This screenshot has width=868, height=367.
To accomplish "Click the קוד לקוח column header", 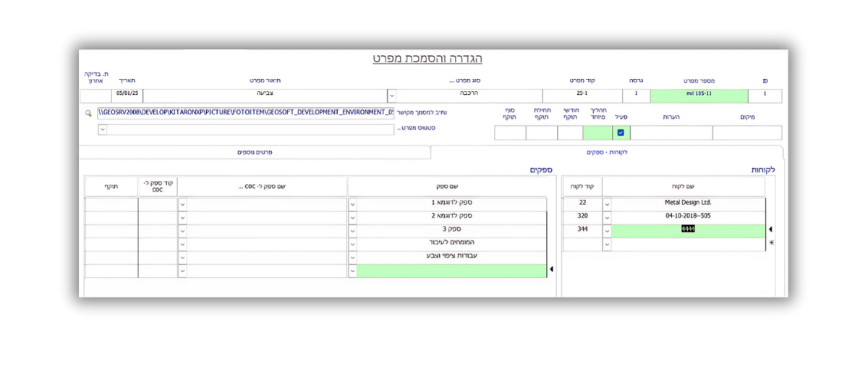I will 582,187.
